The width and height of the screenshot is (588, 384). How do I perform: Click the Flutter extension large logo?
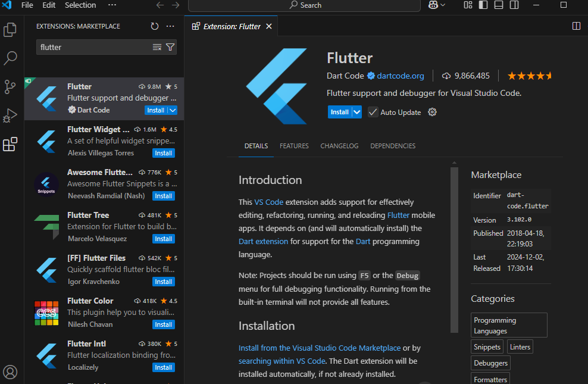point(277,86)
